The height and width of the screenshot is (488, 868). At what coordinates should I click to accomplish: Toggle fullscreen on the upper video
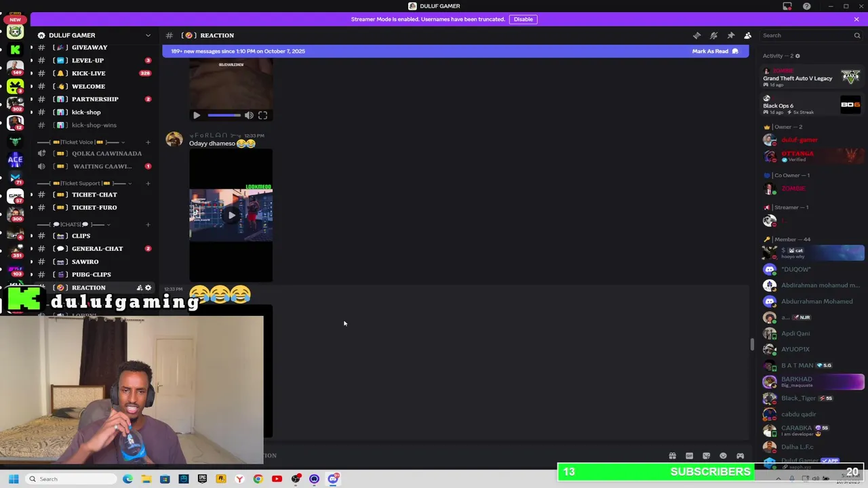coord(262,115)
